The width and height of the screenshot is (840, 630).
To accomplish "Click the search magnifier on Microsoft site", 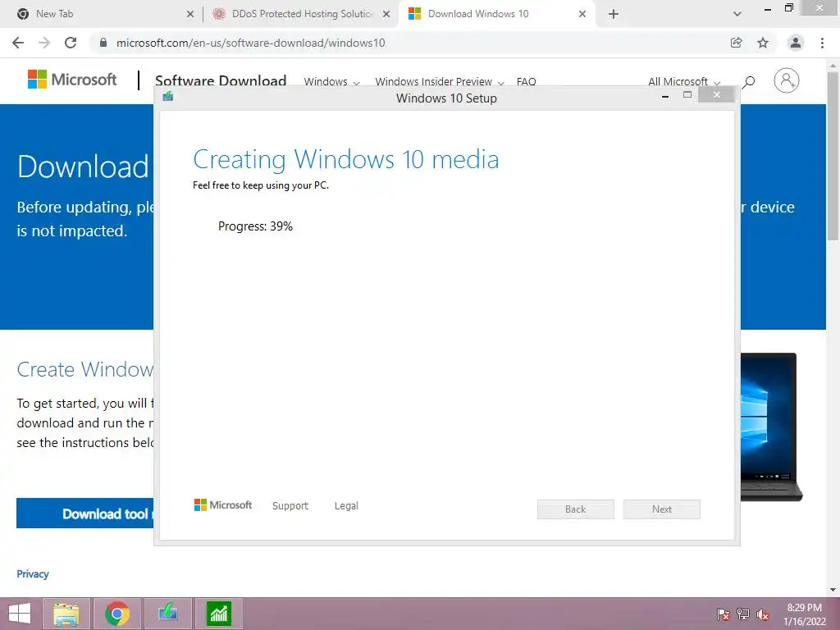I will (x=749, y=81).
